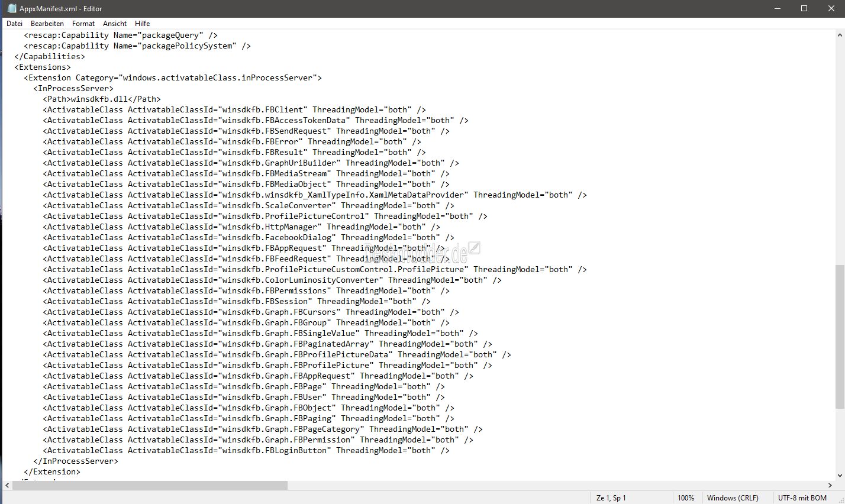Click the winsdkfb.Graph.FBPaging class line
Image resolution: width=845 pixels, height=504 pixels.
[249, 418]
